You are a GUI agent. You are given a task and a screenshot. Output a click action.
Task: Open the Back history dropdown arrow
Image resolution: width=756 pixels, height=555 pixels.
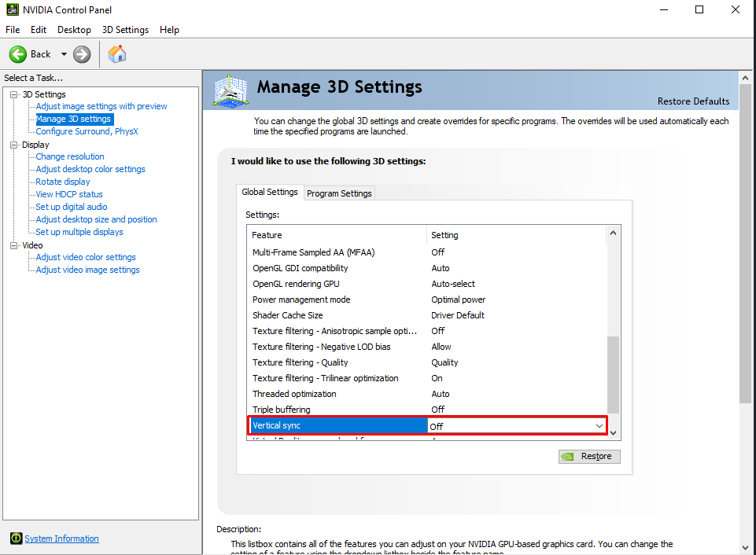pos(64,54)
